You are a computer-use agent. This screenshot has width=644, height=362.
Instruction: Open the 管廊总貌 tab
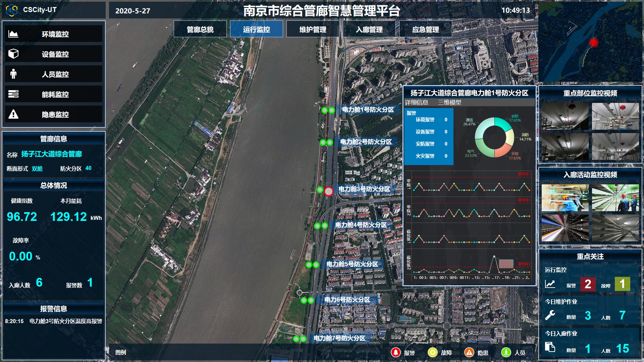pyautogui.click(x=200, y=29)
